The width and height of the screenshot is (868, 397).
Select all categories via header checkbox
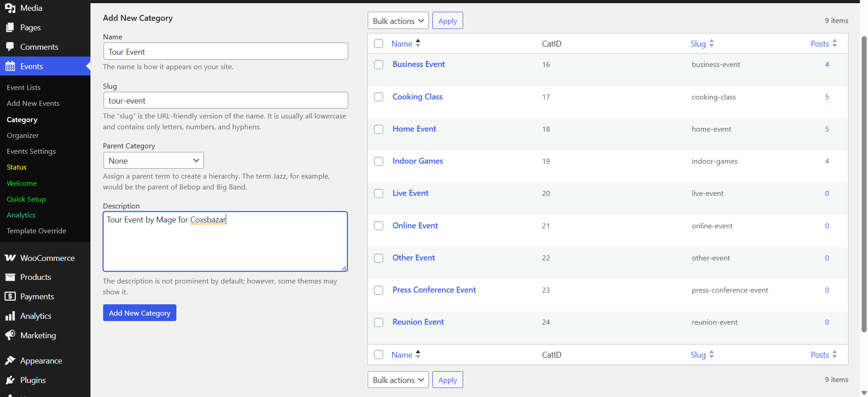pyautogui.click(x=379, y=44)
